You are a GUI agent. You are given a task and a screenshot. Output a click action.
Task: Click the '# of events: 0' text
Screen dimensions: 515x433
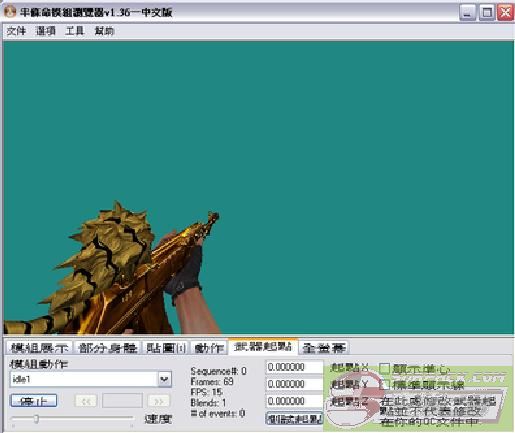tap(218, 413)
